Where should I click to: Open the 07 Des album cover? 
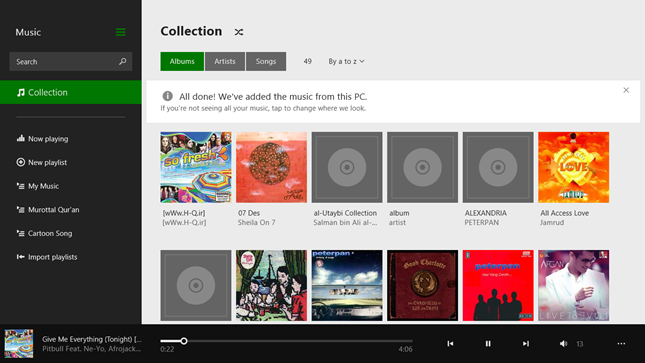pos(271,167)
